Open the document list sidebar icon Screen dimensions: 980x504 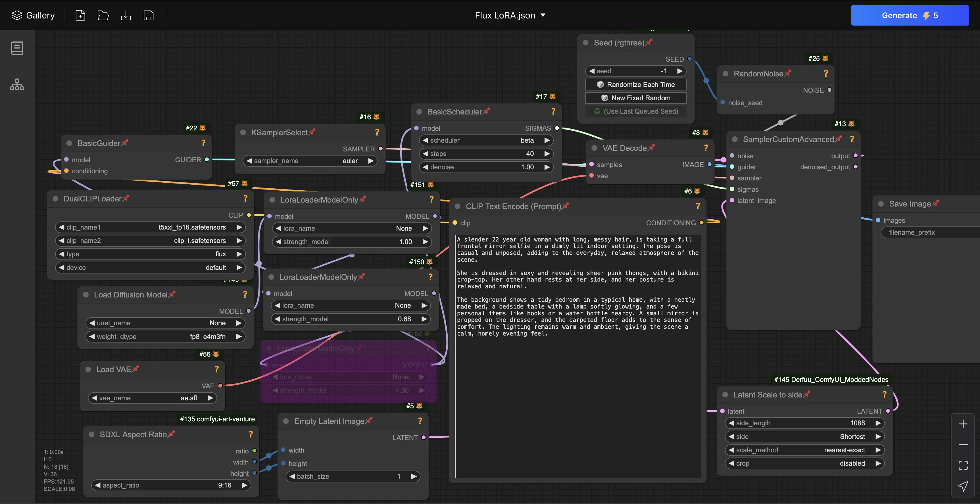[x=17, y=48]
